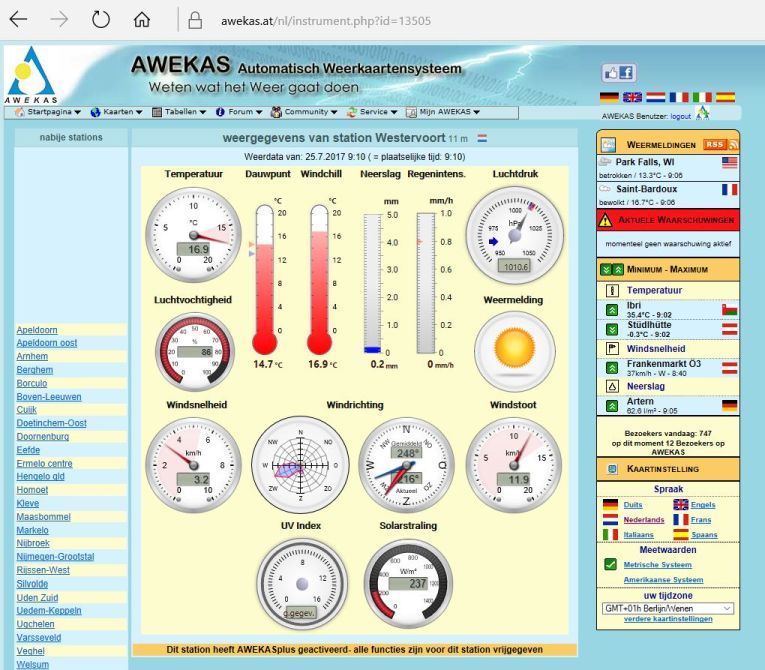Click the Windrichting radar chart
The width and height of the screenshot is (765, 670).
point(301,465)
